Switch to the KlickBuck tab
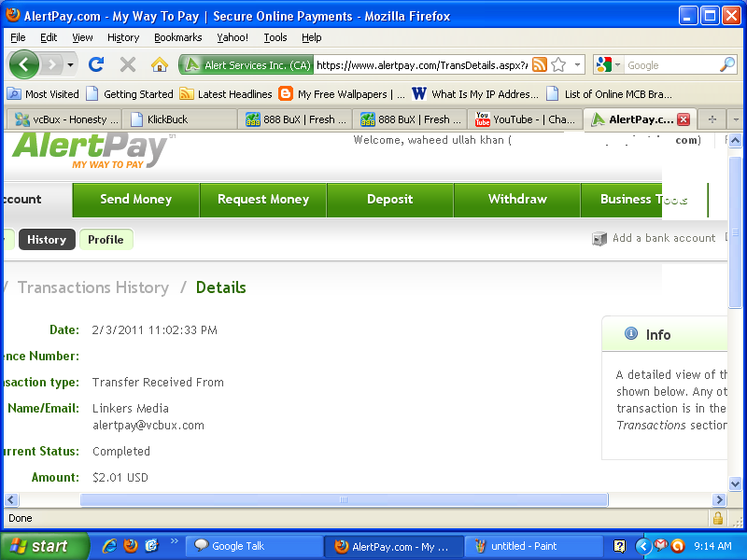Screen dimensions: 747x560 [179, 119]
